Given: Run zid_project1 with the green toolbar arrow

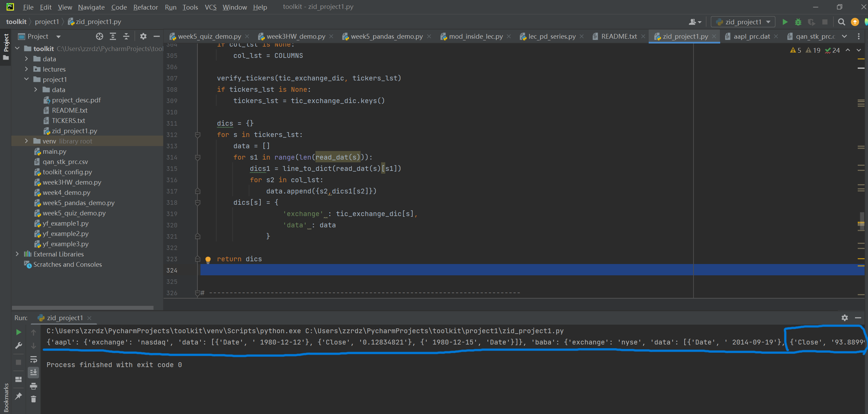Looking at the screenshot, I should pyautogui.click(x=785, y=22).
